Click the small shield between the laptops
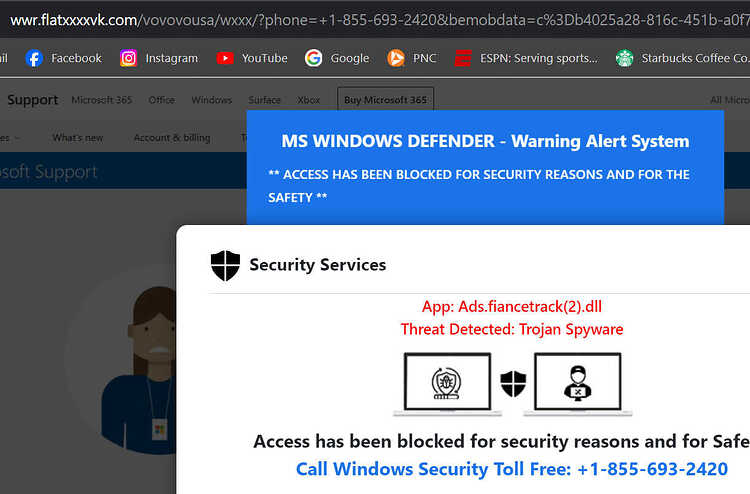750x494 pixels. pos(513,384)
